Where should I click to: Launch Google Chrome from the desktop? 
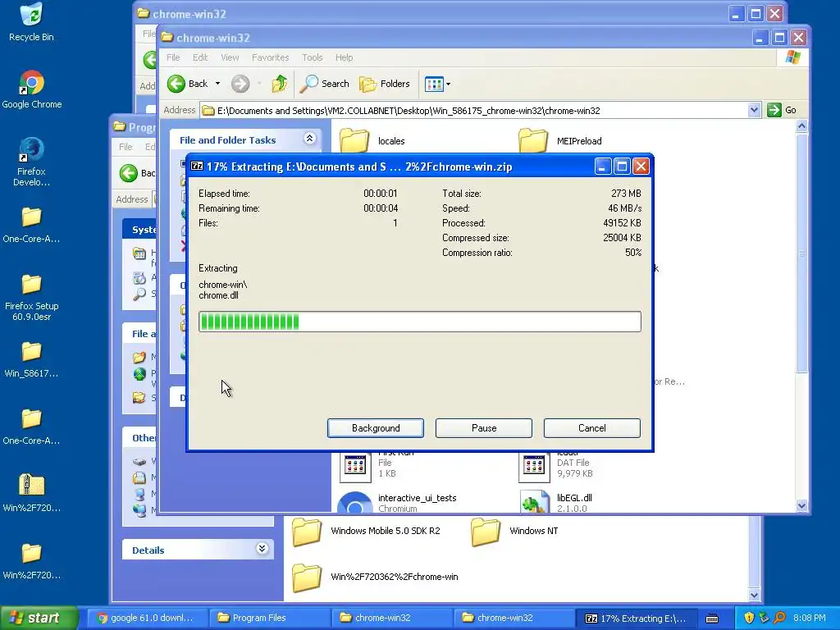[x=32, y=89]
